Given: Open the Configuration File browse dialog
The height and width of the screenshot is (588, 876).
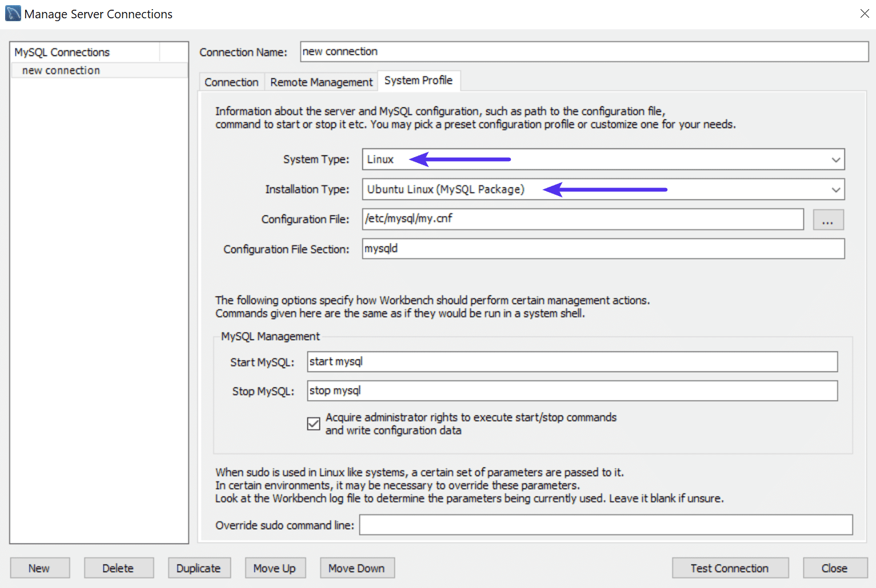Looking at the screenshot, I should [828, 219].
